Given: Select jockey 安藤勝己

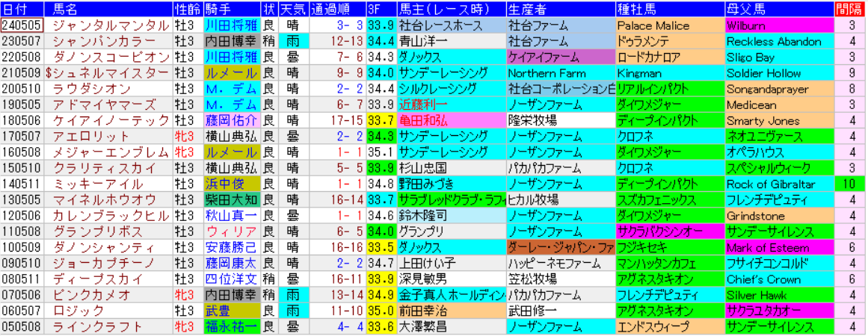Looking at the screenshot, I should click(x=230, y=249).
